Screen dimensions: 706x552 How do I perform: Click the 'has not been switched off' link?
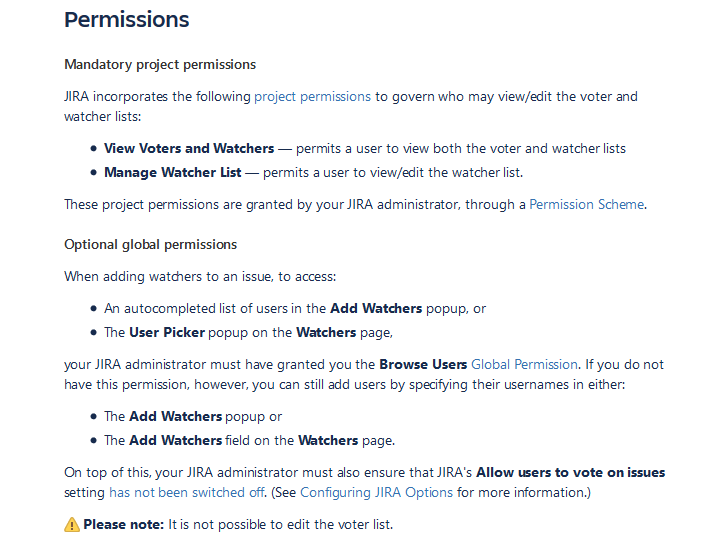(186, 492)
